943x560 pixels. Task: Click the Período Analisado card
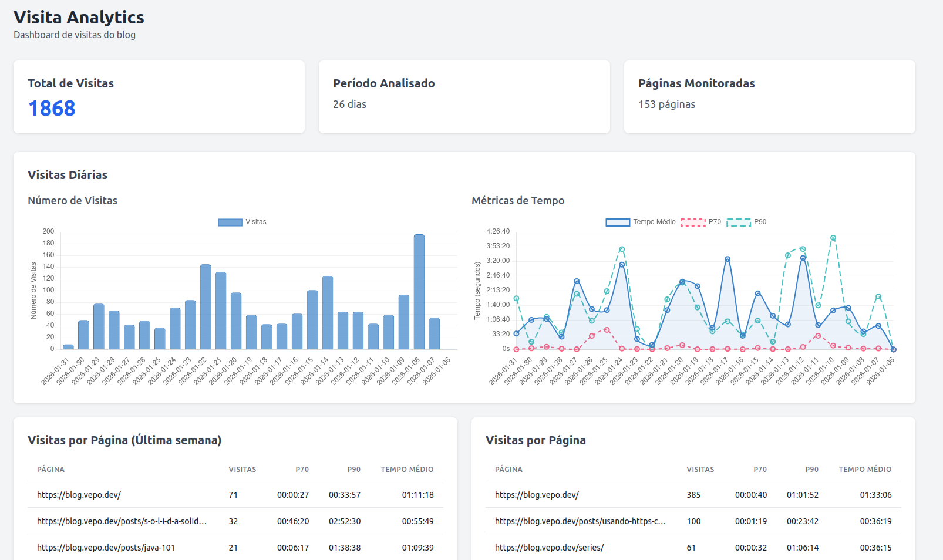tap(464, 97)
